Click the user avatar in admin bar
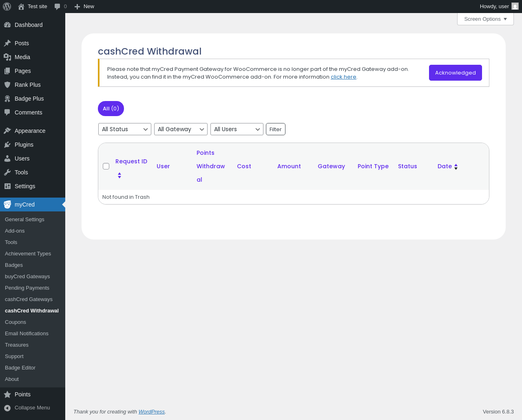 tap(515, 7)
